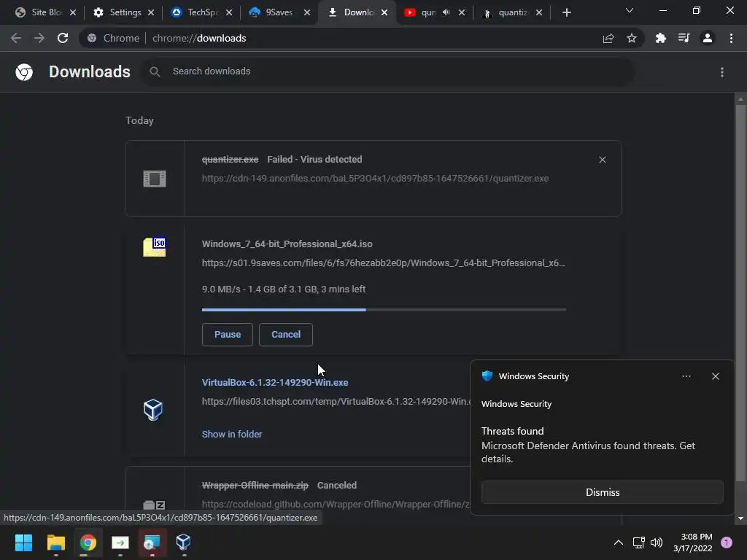Image resolution: width=747 pixels, height=560 pixels.
Task: Click the page vertical scrollbar thumb
Action: [x=740, y=292]
